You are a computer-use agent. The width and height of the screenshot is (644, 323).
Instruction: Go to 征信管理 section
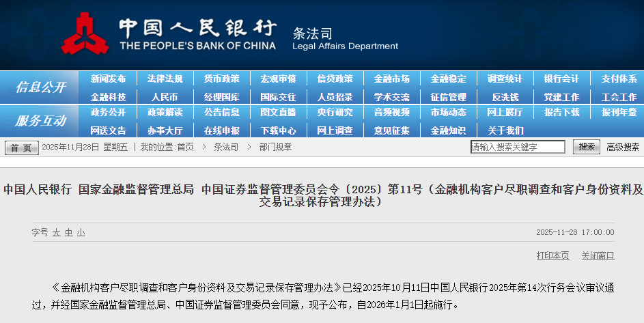(x=448, y=98)
